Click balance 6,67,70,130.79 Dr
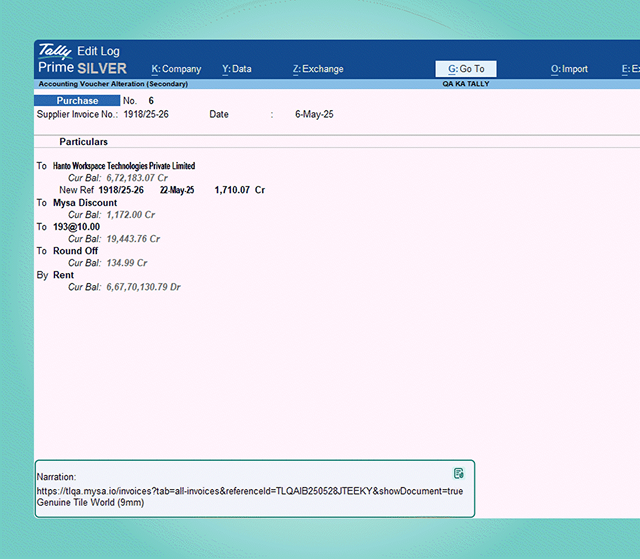 coord(143,287)
